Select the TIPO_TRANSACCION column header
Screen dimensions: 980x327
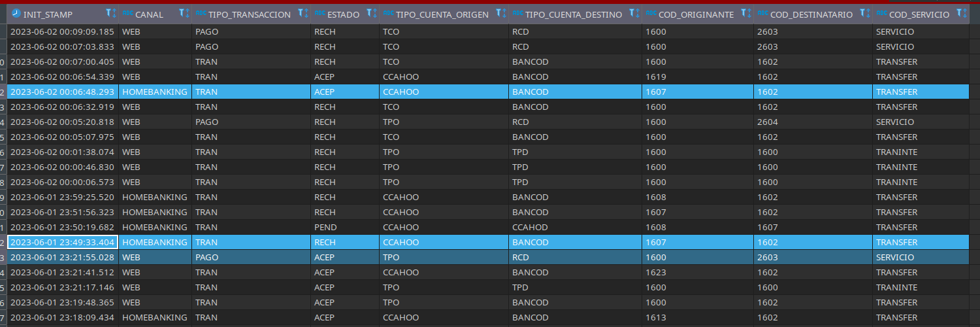click(252, 14)
